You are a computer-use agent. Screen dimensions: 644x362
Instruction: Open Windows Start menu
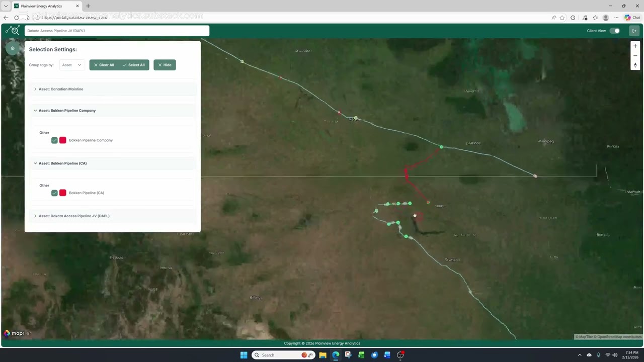(x=244, y=355)
